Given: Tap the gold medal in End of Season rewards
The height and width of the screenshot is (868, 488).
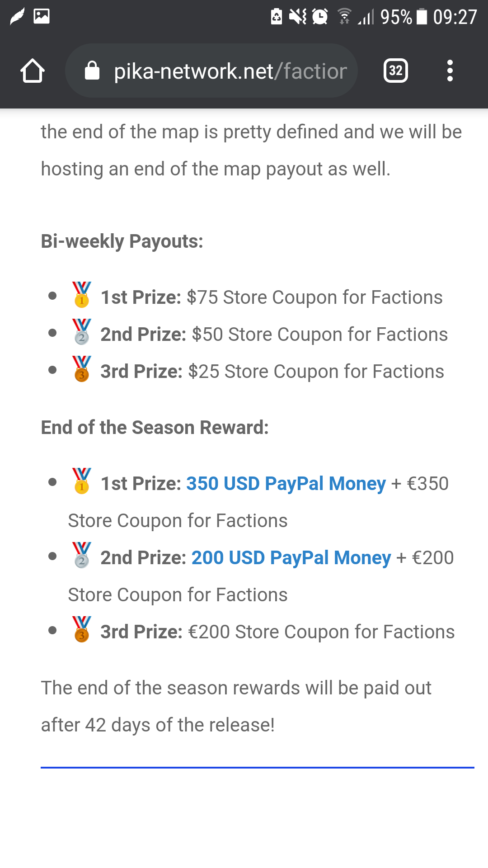Looking at the screenshot, I should point(82,481).
